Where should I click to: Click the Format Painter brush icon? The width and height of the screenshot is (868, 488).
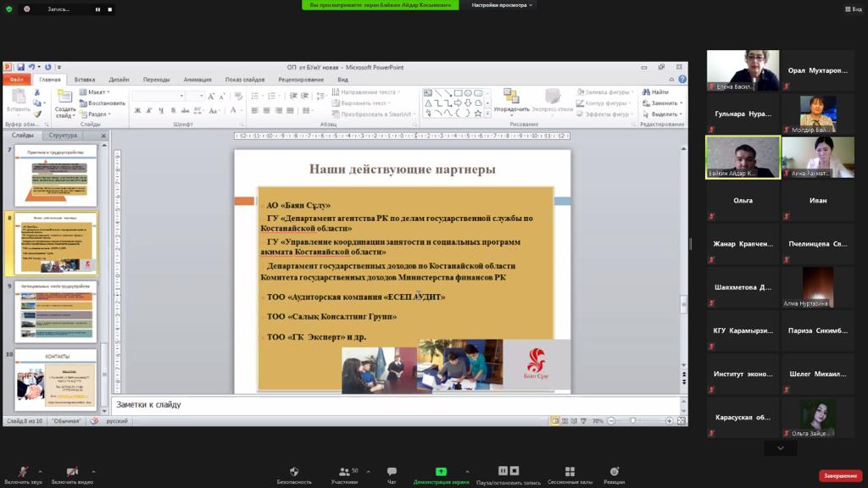37,114
